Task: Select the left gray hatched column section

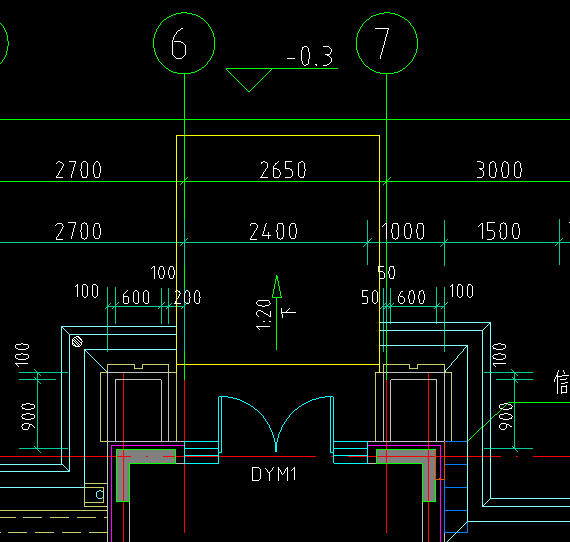Action: point(145,475)
